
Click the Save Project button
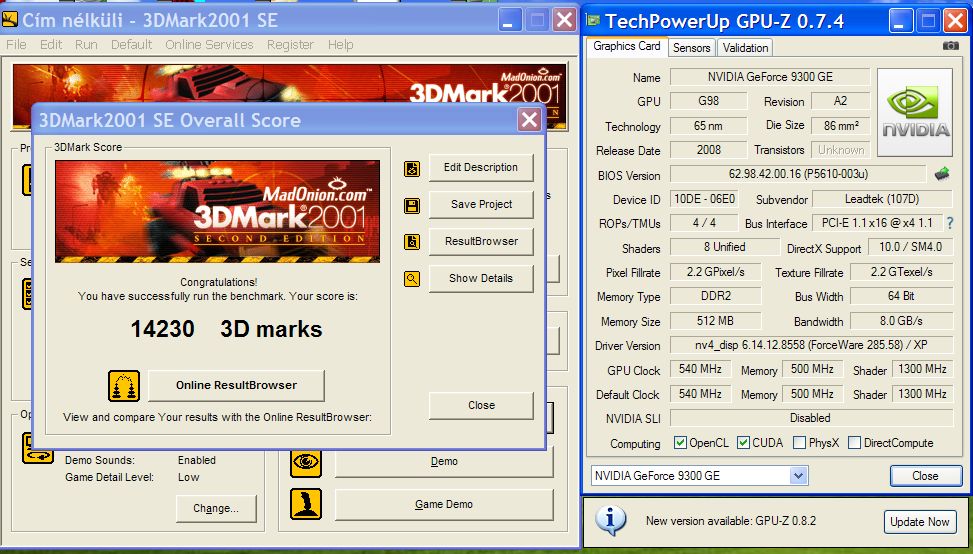tap(481, 205)
